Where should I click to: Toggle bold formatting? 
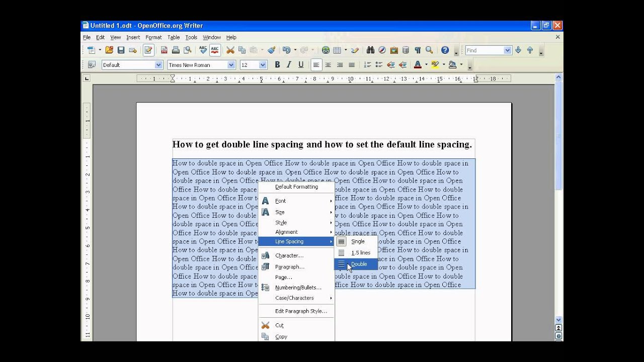(277, 65)
